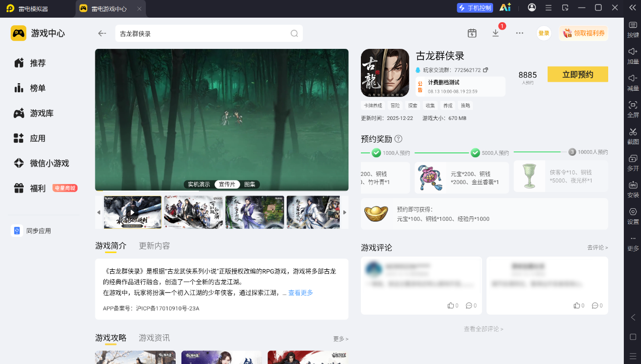
Task: Click the search magnifier icon
Action: tap(294, 34)
